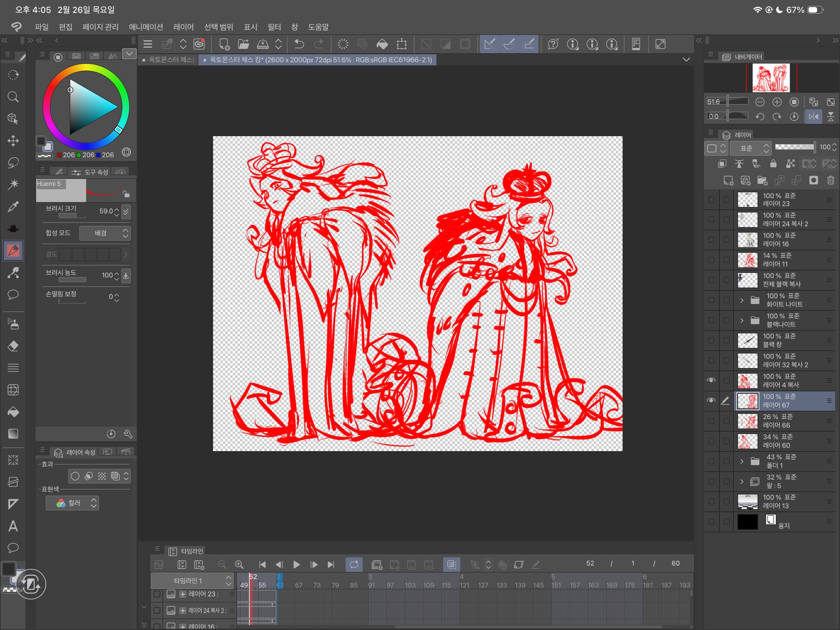Click the Eyedropper tool
The width and height of the screenshot is (840, 630).
pyautogui.click(x=13, y=206)
